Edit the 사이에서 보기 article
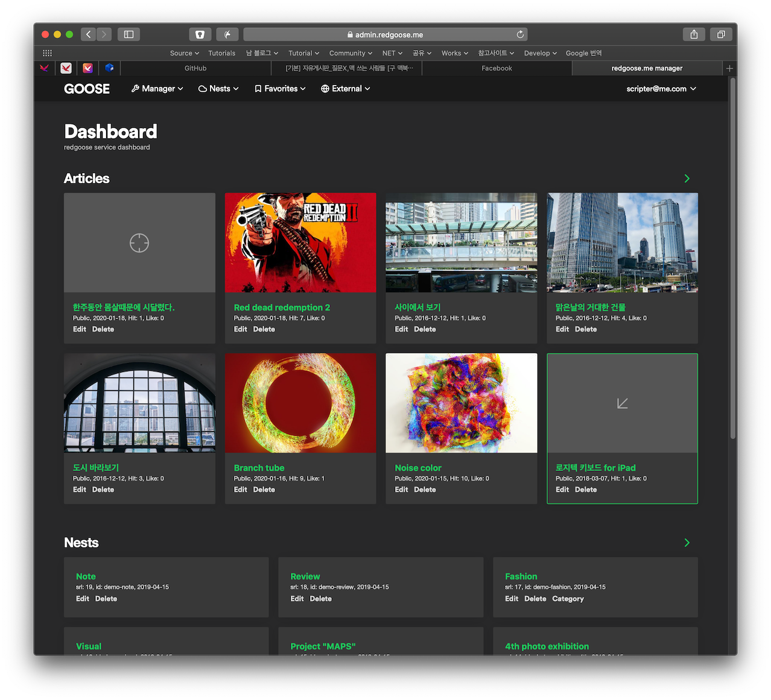 pyautogui.click(x=401, y=329)
